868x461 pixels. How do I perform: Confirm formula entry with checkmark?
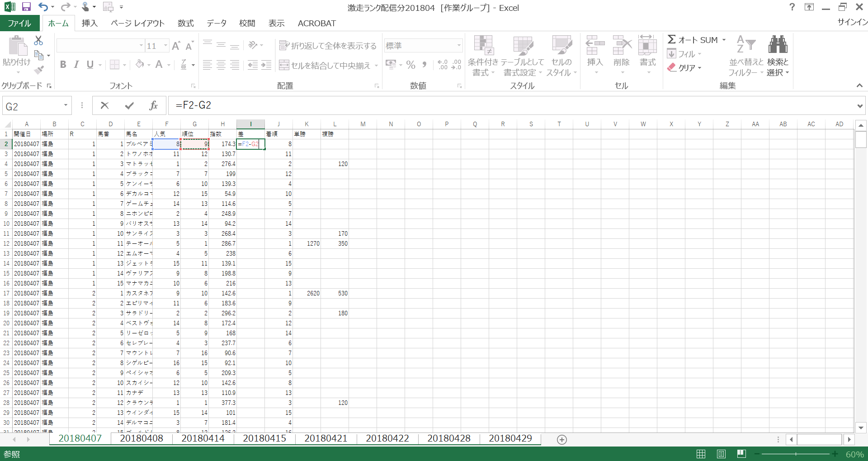coord(129,105)
